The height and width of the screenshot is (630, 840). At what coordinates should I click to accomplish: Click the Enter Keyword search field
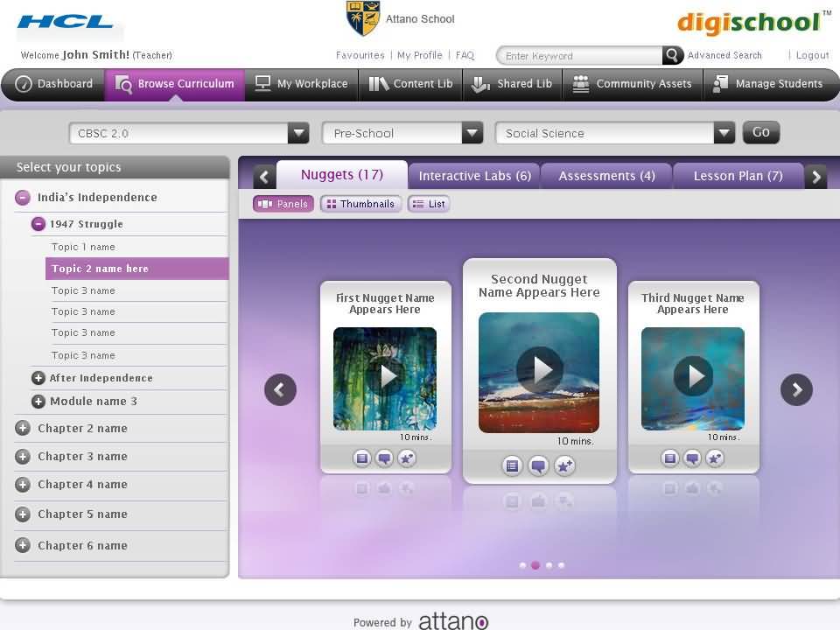point(579,56)
